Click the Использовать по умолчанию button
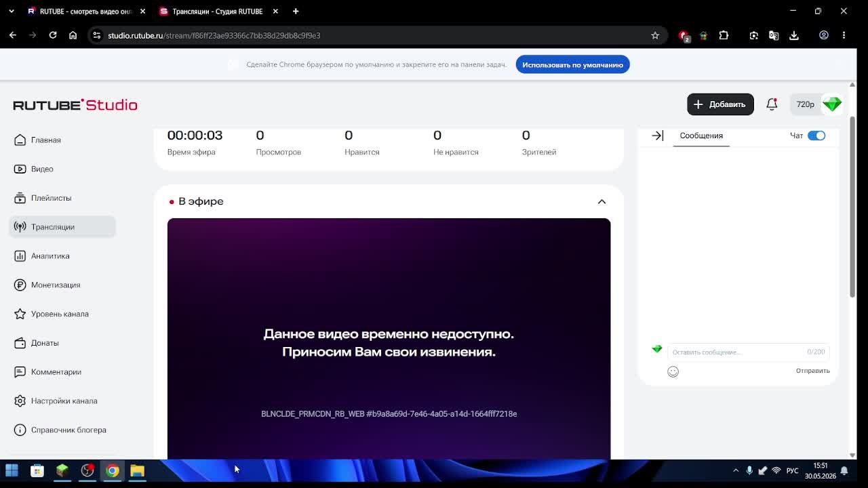This screenshot has width=868, height=488. pyautogui.click(x=572, y=64)
